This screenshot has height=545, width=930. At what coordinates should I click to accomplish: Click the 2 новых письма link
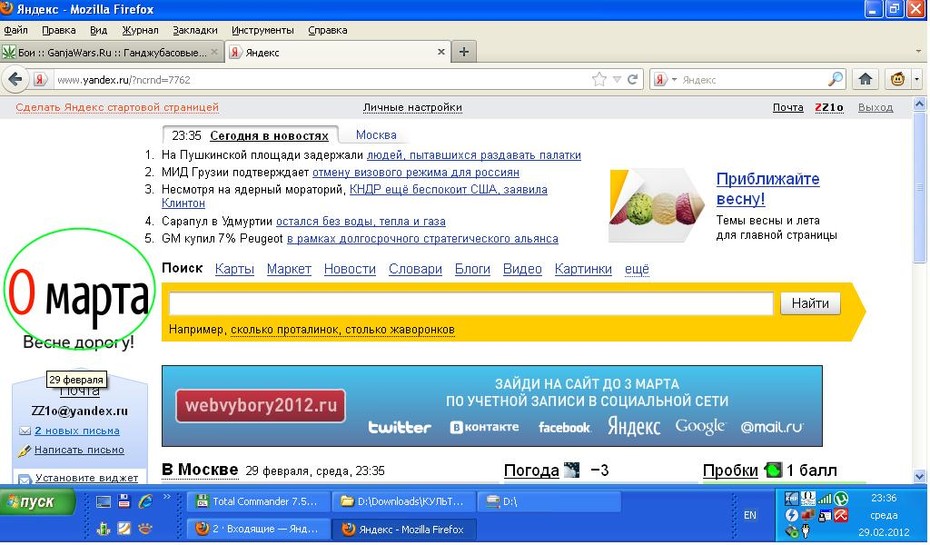click(77, 431)
